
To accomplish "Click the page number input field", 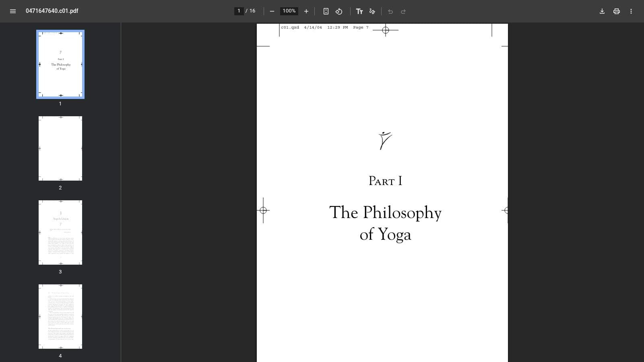I will click(x=239, y=11).
